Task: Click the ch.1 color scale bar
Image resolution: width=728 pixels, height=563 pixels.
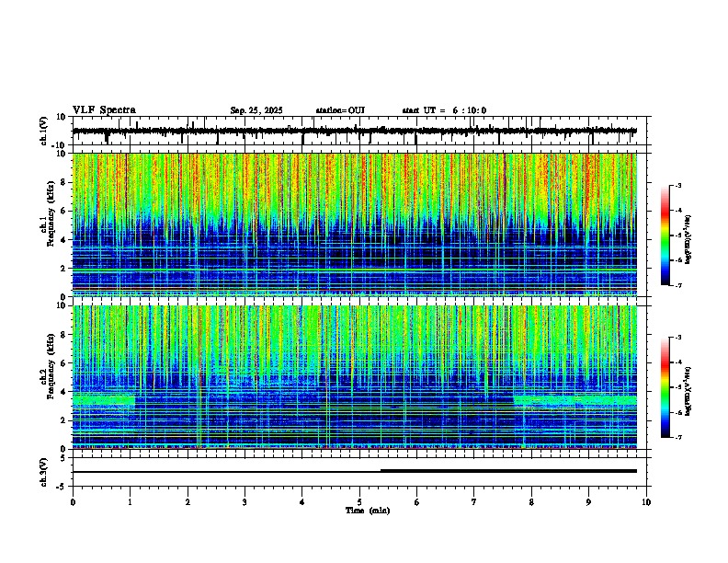Action: [665, 236]
